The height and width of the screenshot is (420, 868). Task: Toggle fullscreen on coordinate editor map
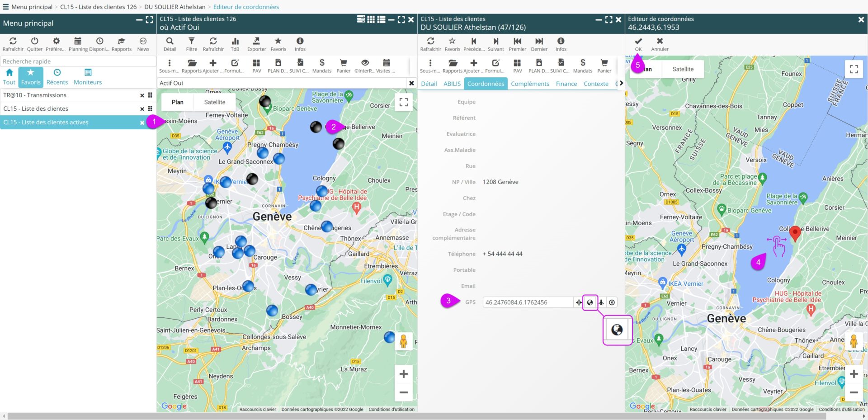point(854,69)
